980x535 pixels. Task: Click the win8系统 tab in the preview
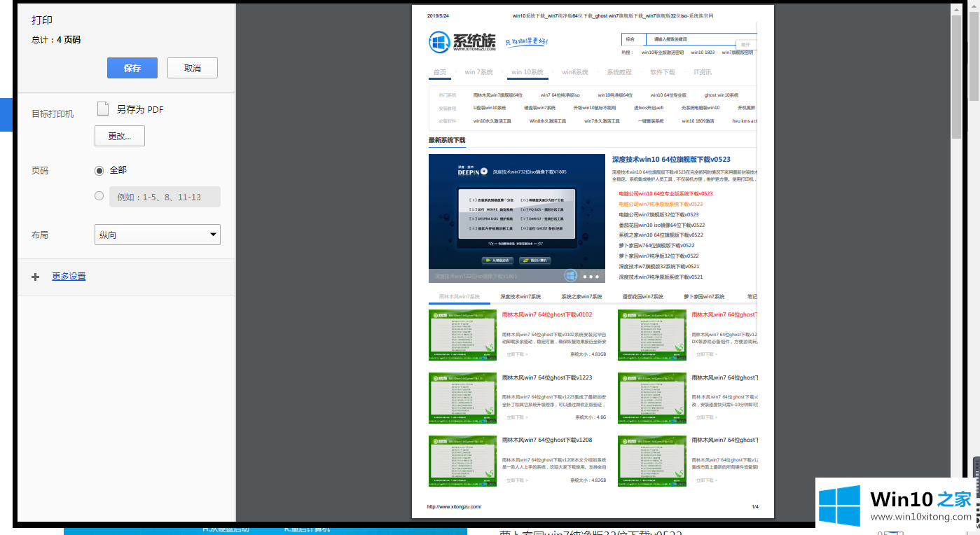click(x=575, y=72)
